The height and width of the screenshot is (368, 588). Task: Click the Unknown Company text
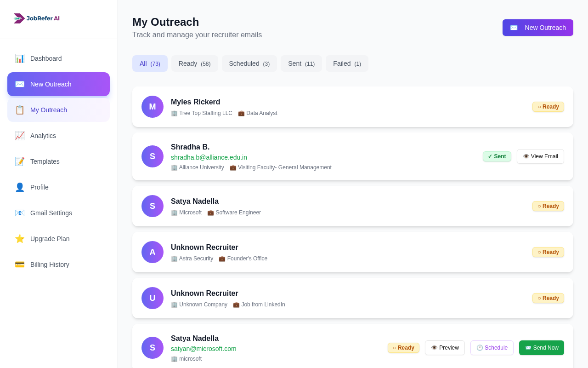click(x=203, y=305)
